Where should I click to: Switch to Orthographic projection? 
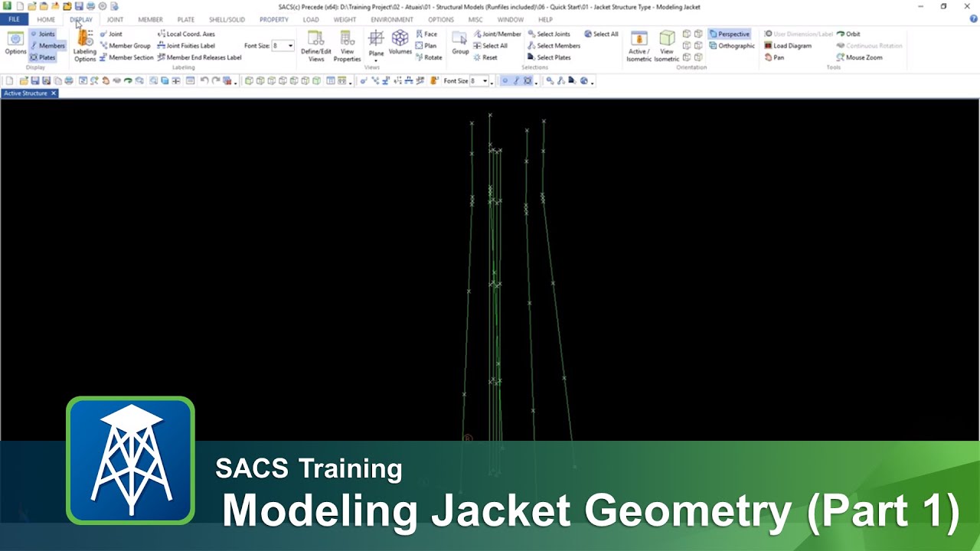[732, 45]
